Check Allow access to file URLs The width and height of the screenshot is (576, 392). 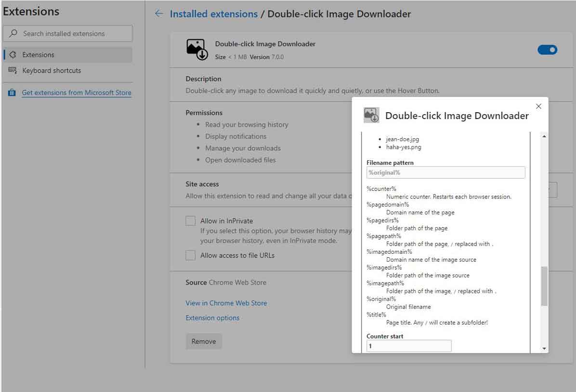(x=191, y=255)
